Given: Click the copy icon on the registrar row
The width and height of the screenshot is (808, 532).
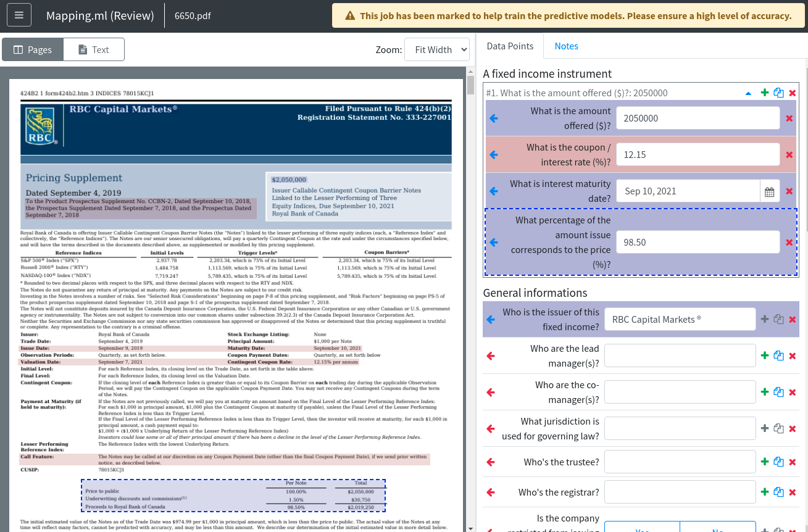Looking at the screenshot, I should coord(779,492).
